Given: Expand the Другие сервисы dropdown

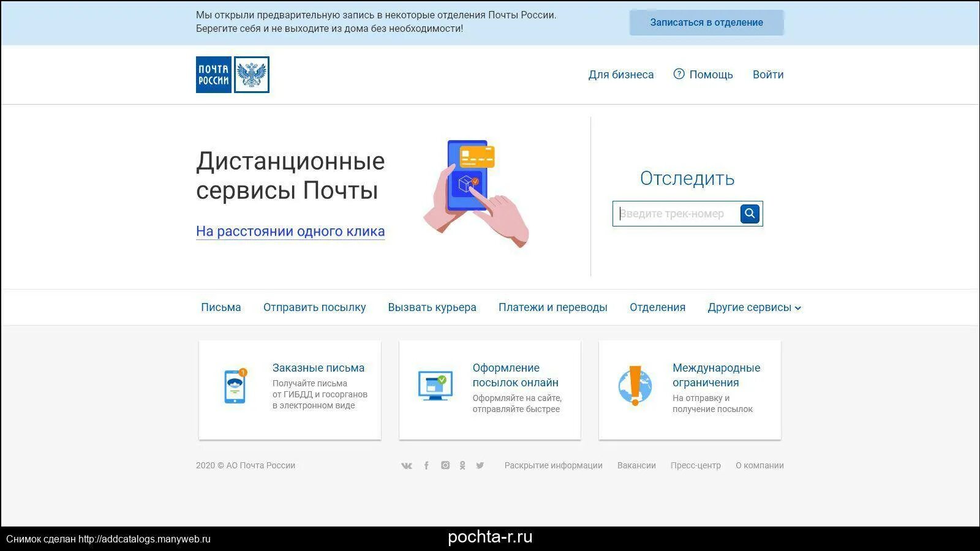Looking at the screenshot, I should click(755, 307).
